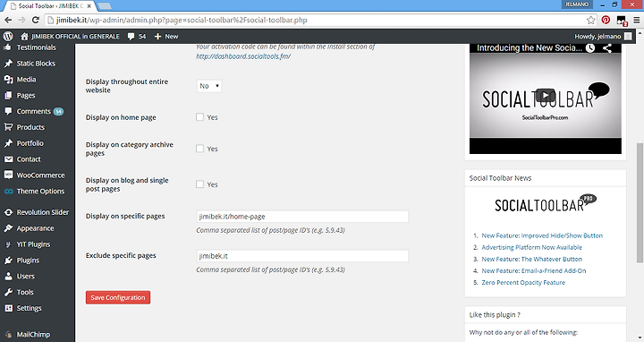The height and width of the screenshot is (342, 644).
Task: Open New Feature: Improved Hide/Show Button link
Action: pos(542,235)
